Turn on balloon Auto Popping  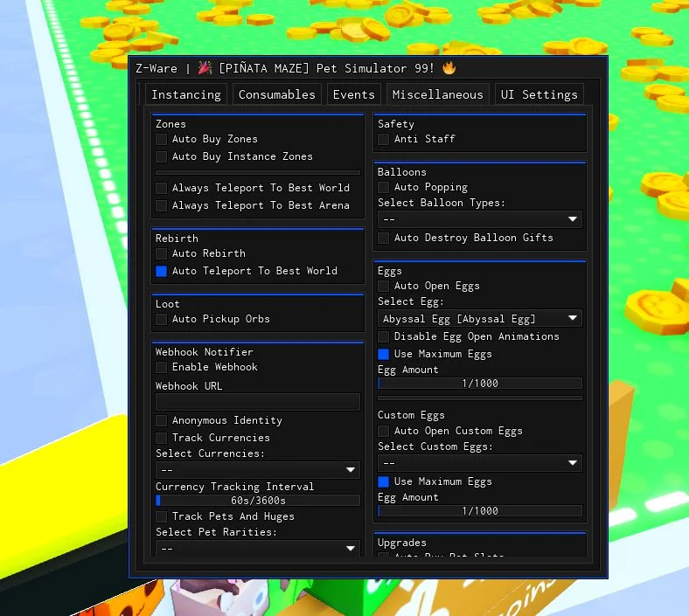(x=383, y=187)
